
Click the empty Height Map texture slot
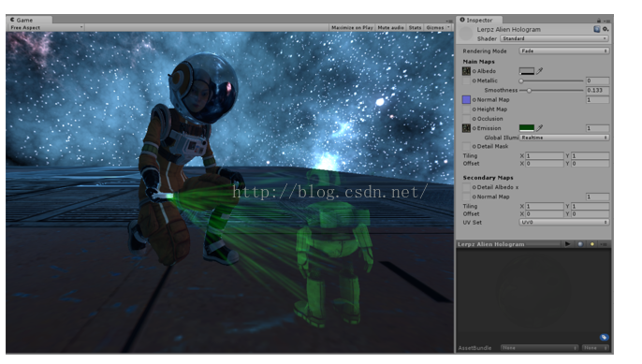[466, 109]
